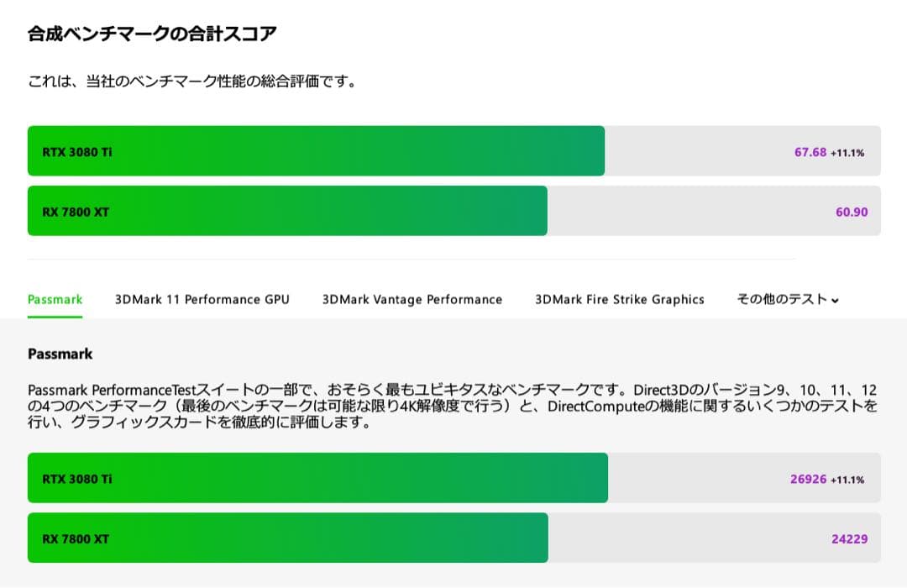
Task: Click the RX 7800 XT label in top chart
Action: point(74,212)
